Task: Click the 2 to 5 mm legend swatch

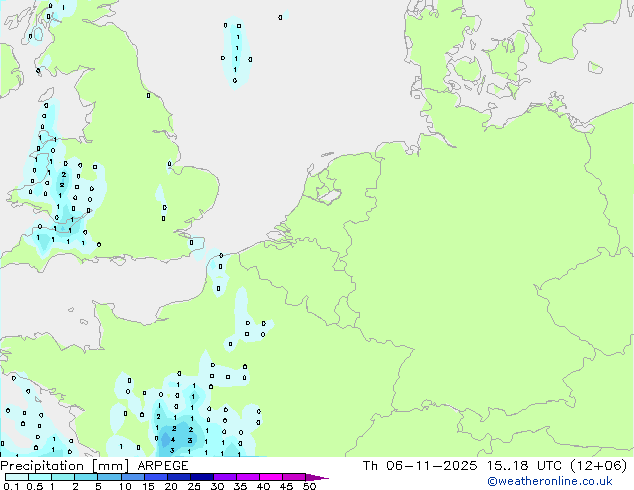Action: [86, 477]
